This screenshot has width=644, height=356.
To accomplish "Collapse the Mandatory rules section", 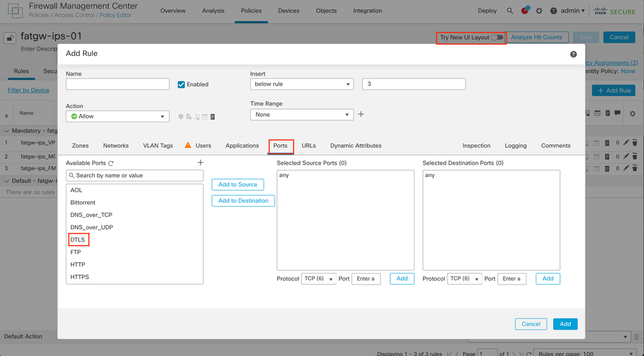I will coord(6,131).
